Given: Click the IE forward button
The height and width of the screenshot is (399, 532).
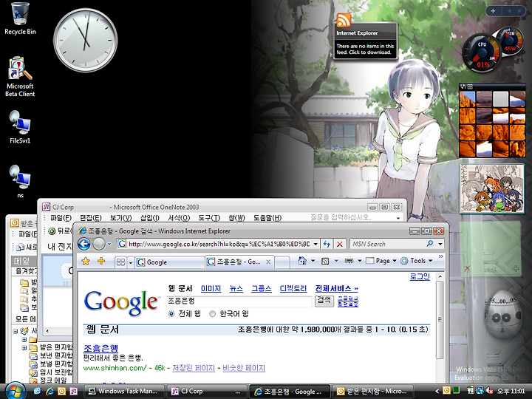Looking at the screenshot, I should pyautogui.click(x=99, y=244).
